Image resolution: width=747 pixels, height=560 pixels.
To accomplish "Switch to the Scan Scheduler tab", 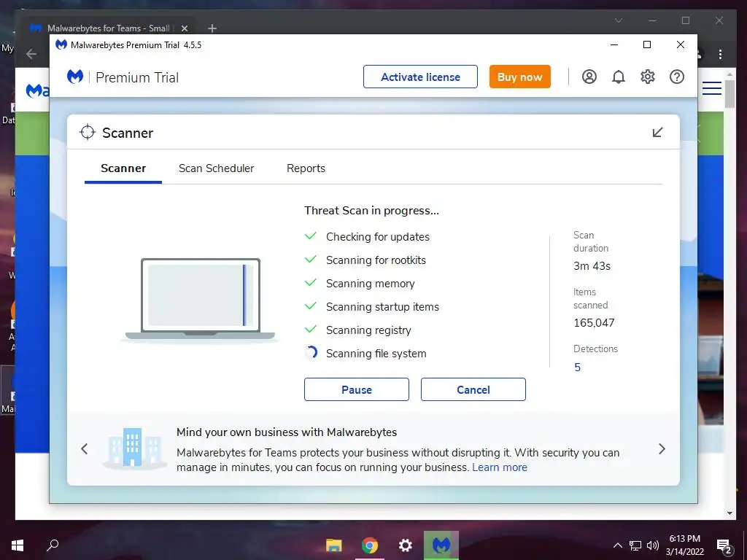I will [216, 168].
